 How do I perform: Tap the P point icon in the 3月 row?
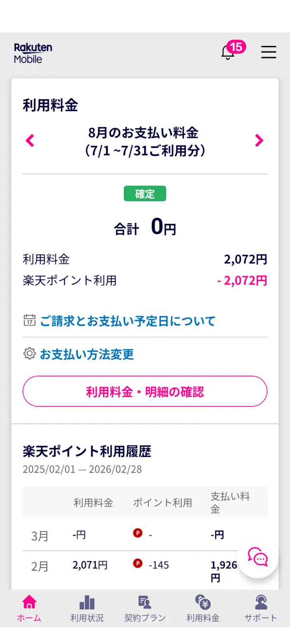(137, 534)
